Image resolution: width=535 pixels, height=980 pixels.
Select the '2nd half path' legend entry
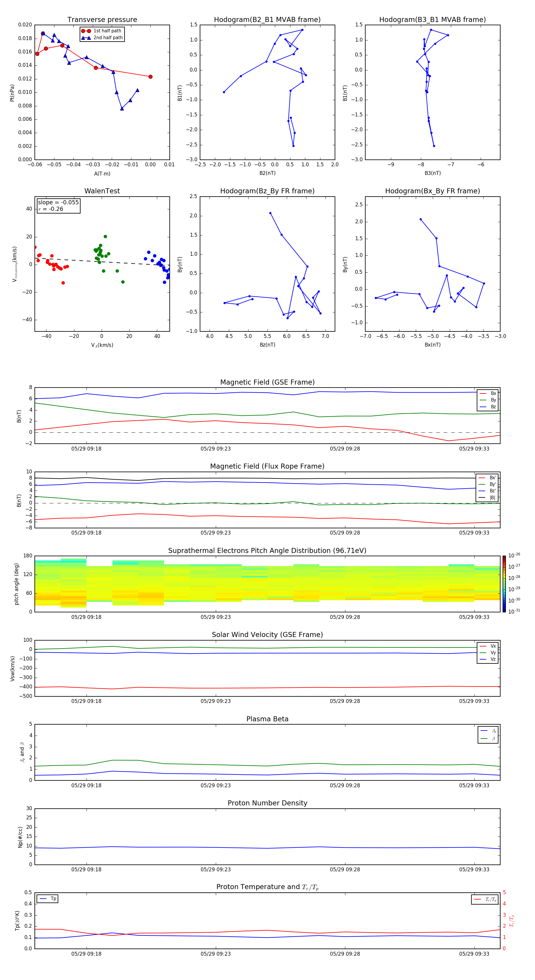102,38
